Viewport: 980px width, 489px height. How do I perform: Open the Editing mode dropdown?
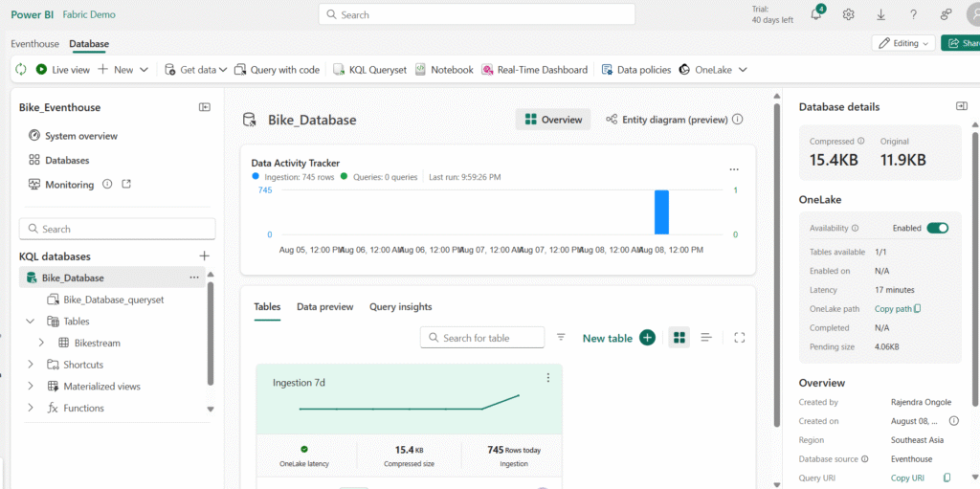[903, 43]
